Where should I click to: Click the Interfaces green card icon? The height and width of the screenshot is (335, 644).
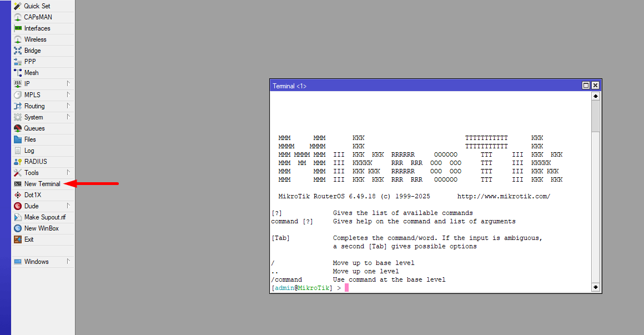pos(18,28)
